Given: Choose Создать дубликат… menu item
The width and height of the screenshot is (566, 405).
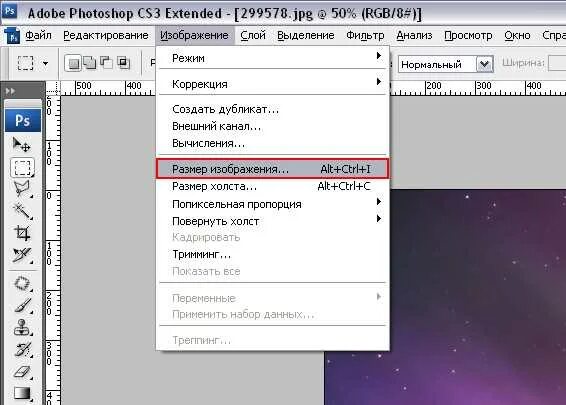Looking at the screenshot, I should coord(273,109).
